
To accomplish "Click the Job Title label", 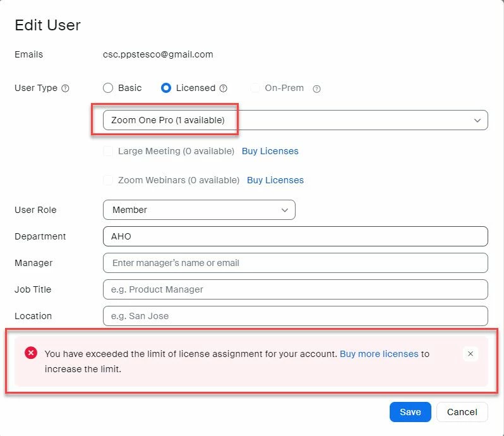I will (33, 289).
